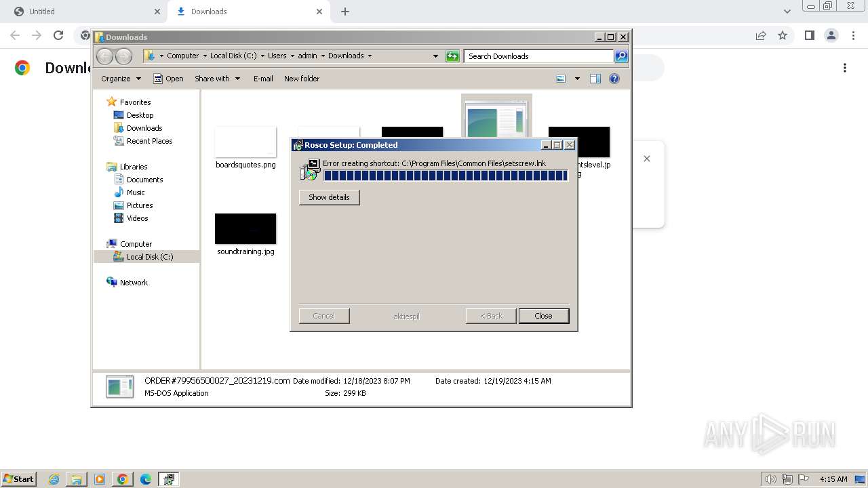Click Rosco Setup taskbar icon
The height and width of the screenshot is (488, 868).
[x=169, y=479]
